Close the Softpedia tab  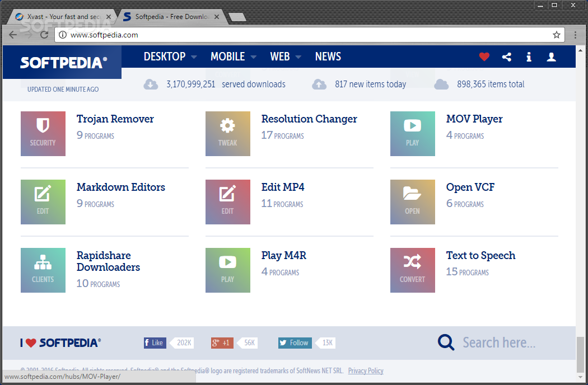tap(217, 17)
